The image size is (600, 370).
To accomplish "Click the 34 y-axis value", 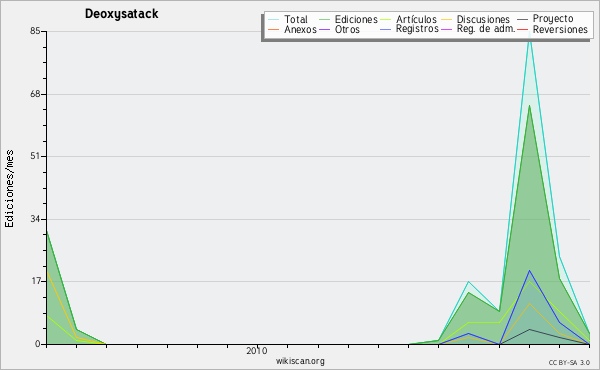I will (35, 219).
